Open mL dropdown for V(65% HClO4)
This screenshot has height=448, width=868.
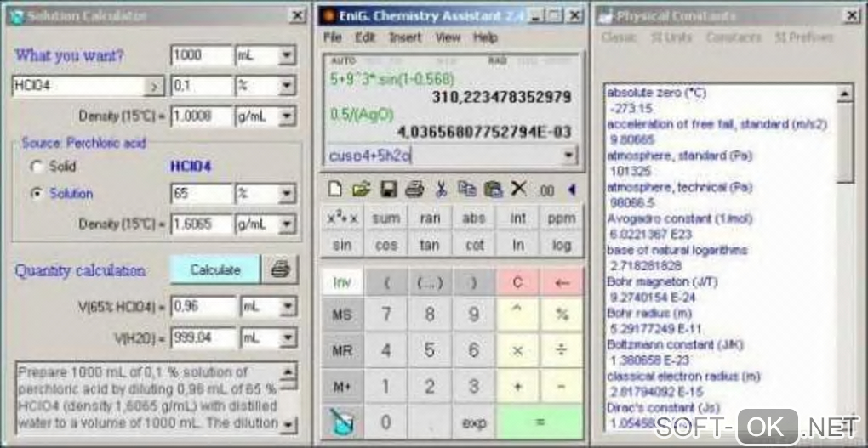pos(288,306)
